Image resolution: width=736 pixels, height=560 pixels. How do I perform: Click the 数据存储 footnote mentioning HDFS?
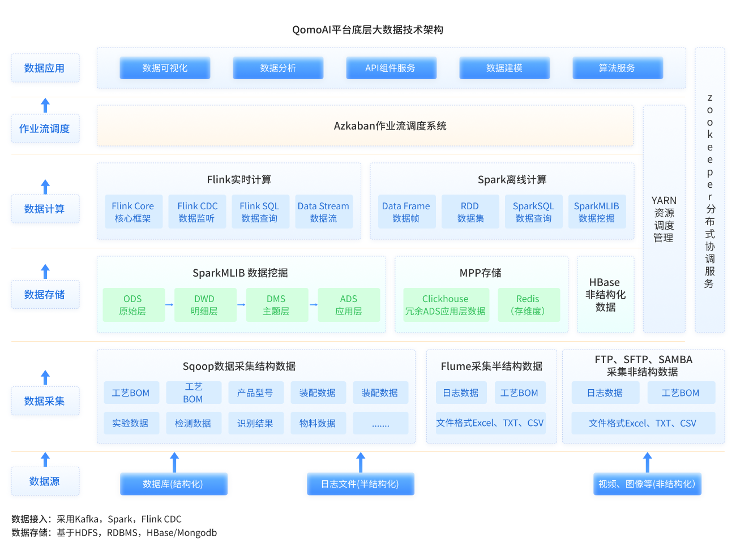(x=114, y=532)
